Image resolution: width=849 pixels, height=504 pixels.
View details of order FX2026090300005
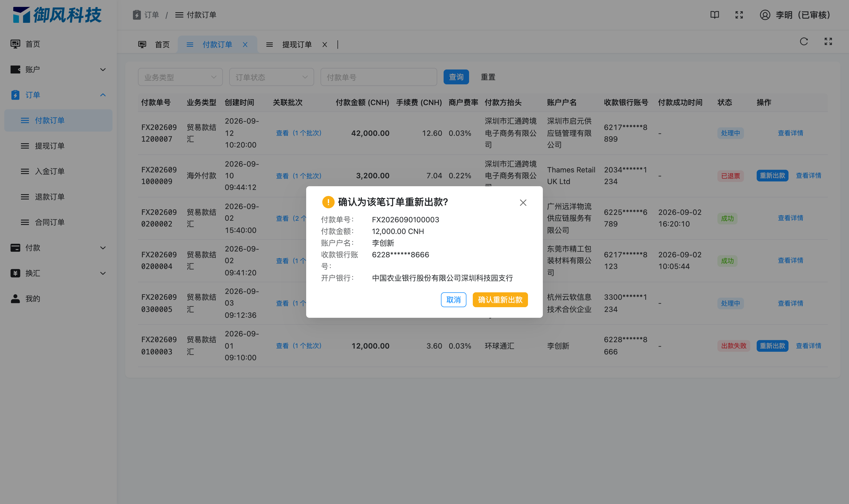point(791,303)
